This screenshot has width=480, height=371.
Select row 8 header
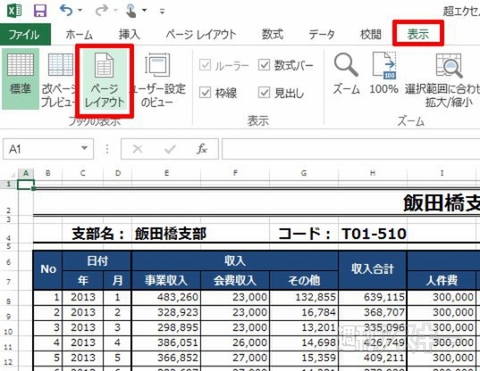(9, 299)
